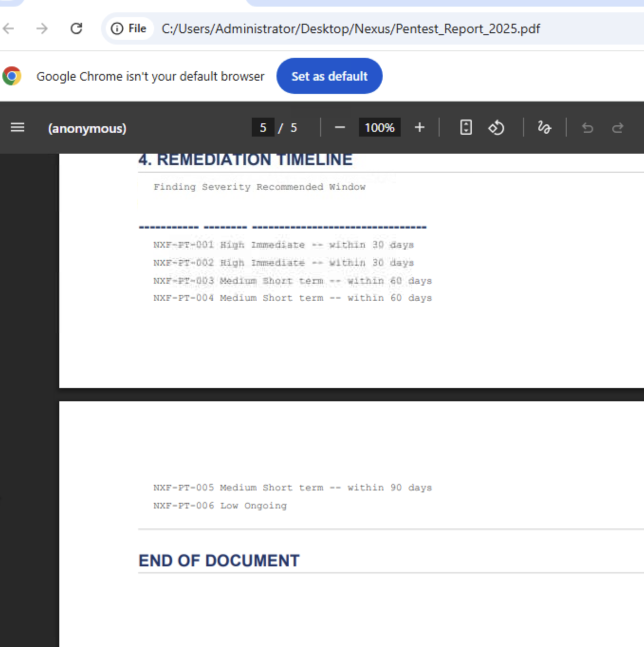
Task: Click the END OF DOCUMENT heading
Action: 219,561
